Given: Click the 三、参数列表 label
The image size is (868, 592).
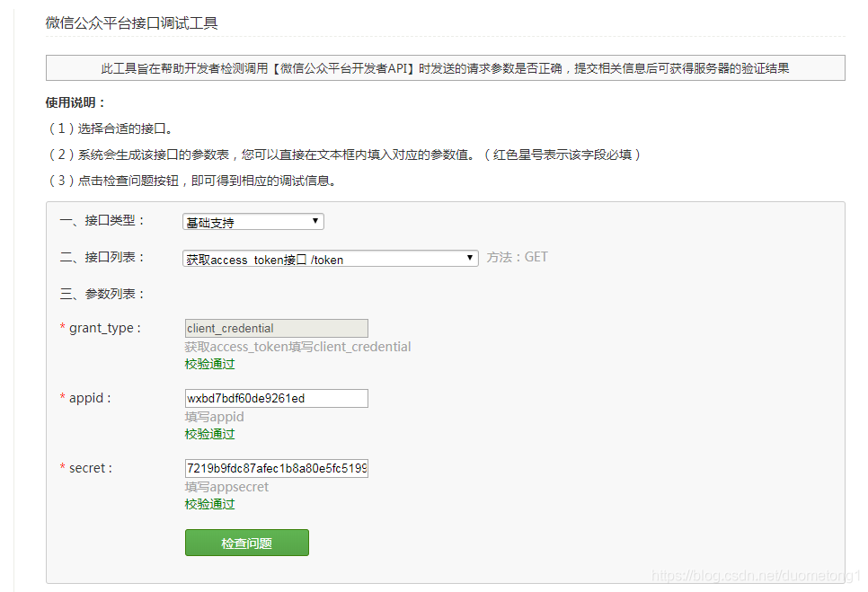Looking at the screenshot, I should pos(102,294).
